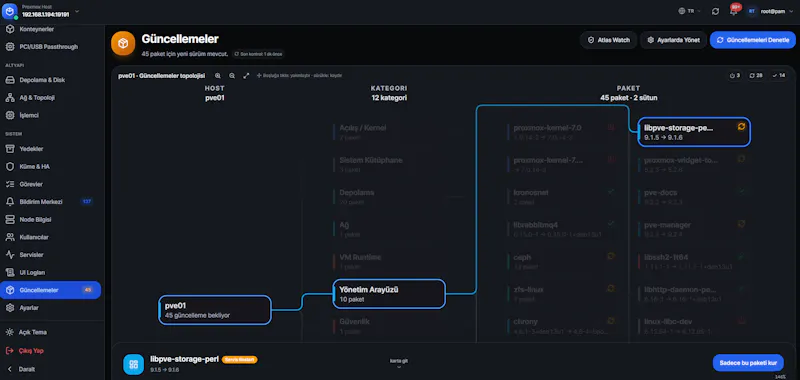Select Güncellemeler in the sidebar

click(51, 290)
